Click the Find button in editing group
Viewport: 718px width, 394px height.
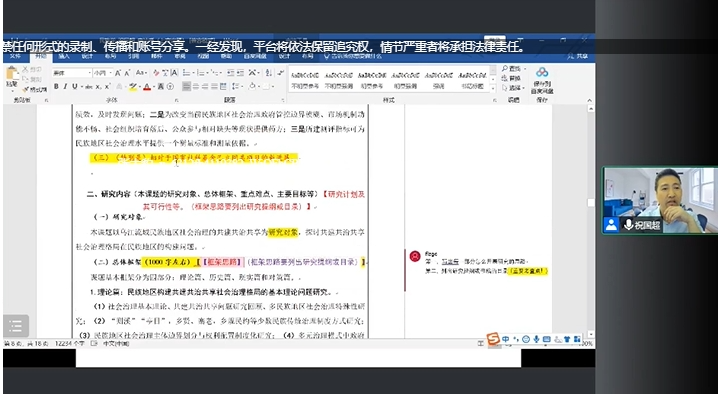point(511,69)
